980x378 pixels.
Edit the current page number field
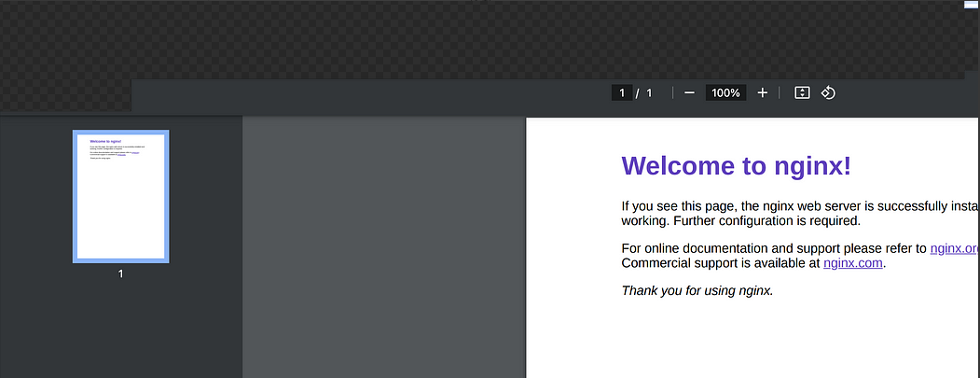point(622,92)
